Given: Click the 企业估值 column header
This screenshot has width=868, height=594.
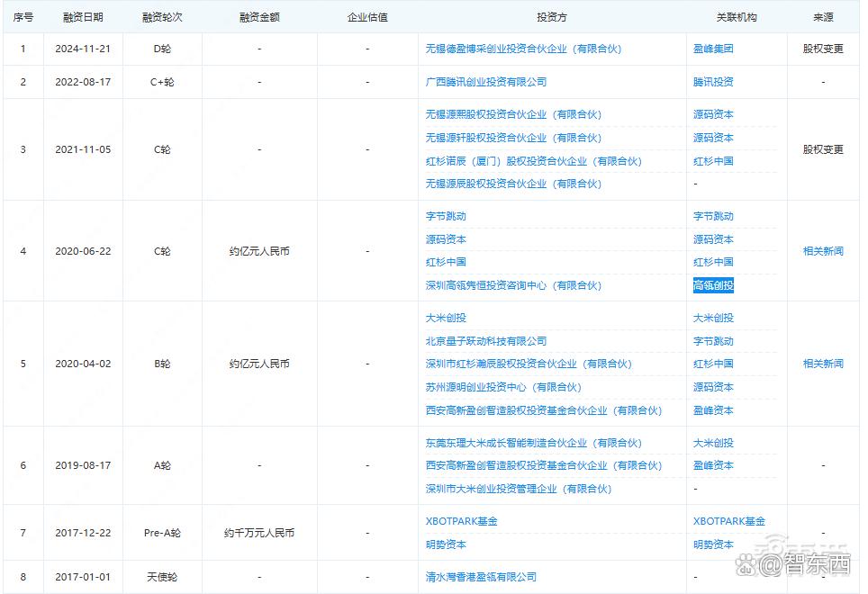Looking at the screenshot, I should point(367,17).
